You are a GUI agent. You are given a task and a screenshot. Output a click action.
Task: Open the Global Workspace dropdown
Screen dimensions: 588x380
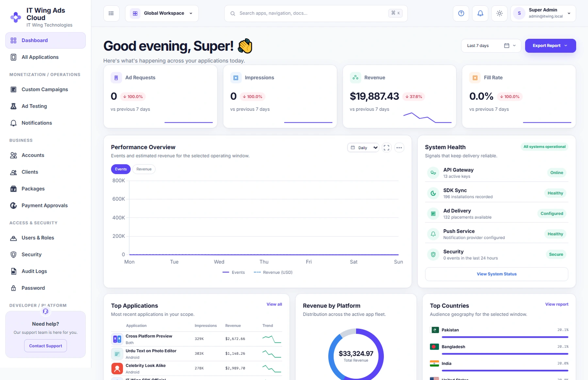pos(162,13)
